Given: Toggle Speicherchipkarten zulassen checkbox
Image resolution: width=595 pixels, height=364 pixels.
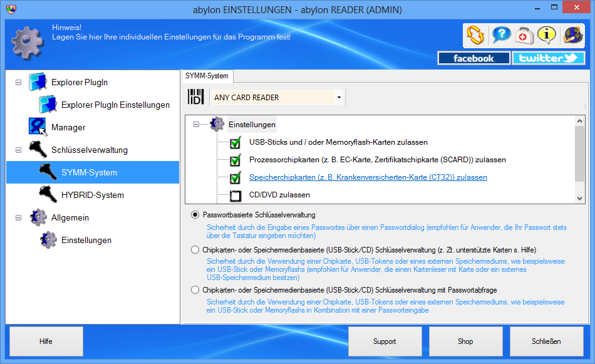Looking at the screenshot, I should pos(235,178).
